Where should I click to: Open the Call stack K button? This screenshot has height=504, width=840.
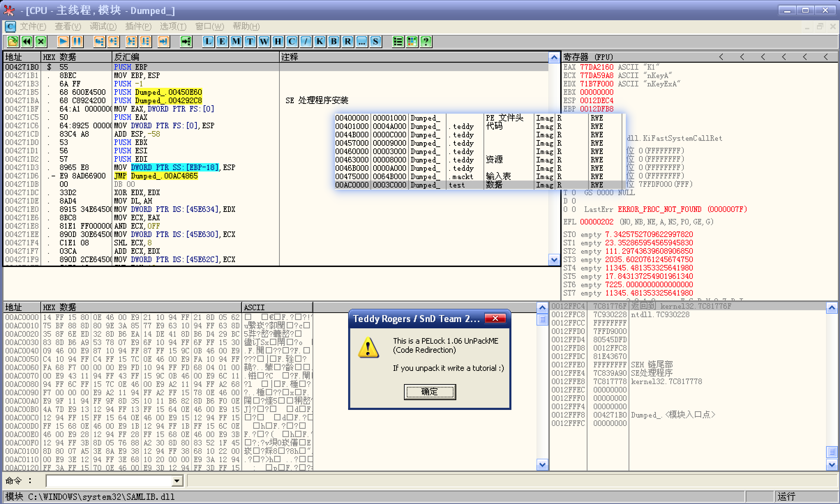320,41
